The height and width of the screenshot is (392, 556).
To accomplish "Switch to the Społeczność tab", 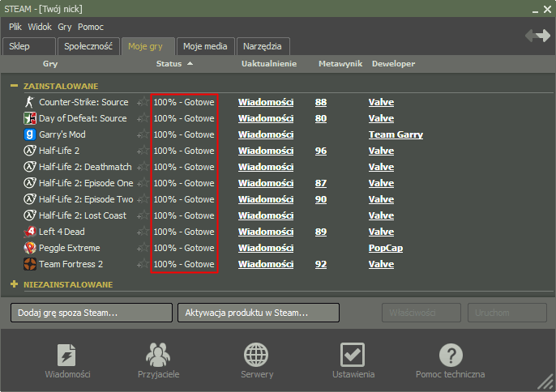I will (x=88, y=46).
